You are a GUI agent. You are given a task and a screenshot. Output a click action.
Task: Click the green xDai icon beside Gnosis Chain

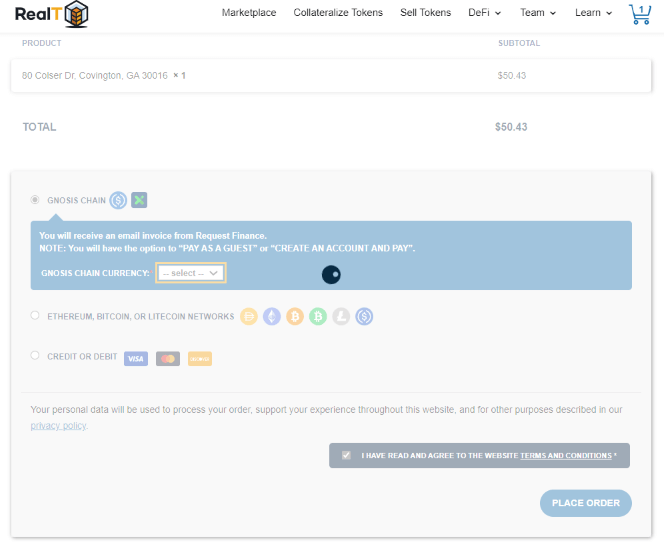coord(139,200)
